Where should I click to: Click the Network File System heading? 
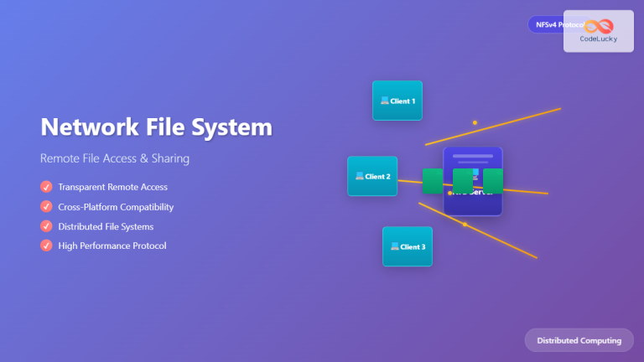click(157, 127)
